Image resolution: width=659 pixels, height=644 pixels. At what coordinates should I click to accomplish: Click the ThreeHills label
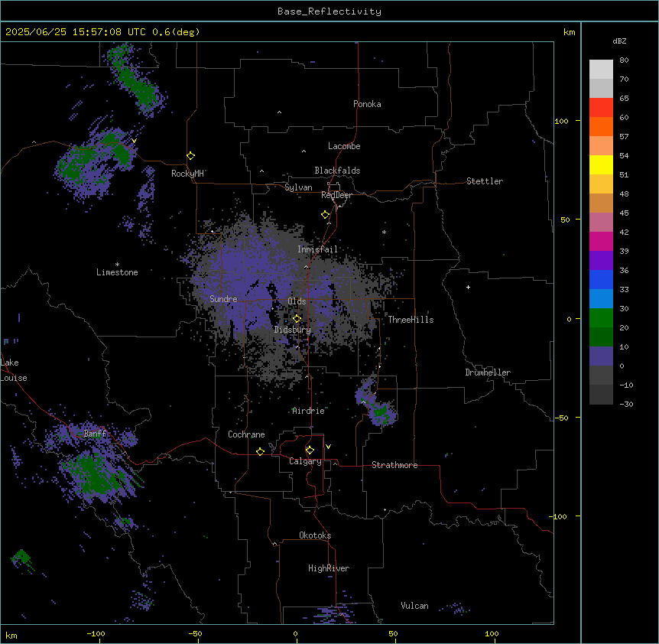(411, 320)
